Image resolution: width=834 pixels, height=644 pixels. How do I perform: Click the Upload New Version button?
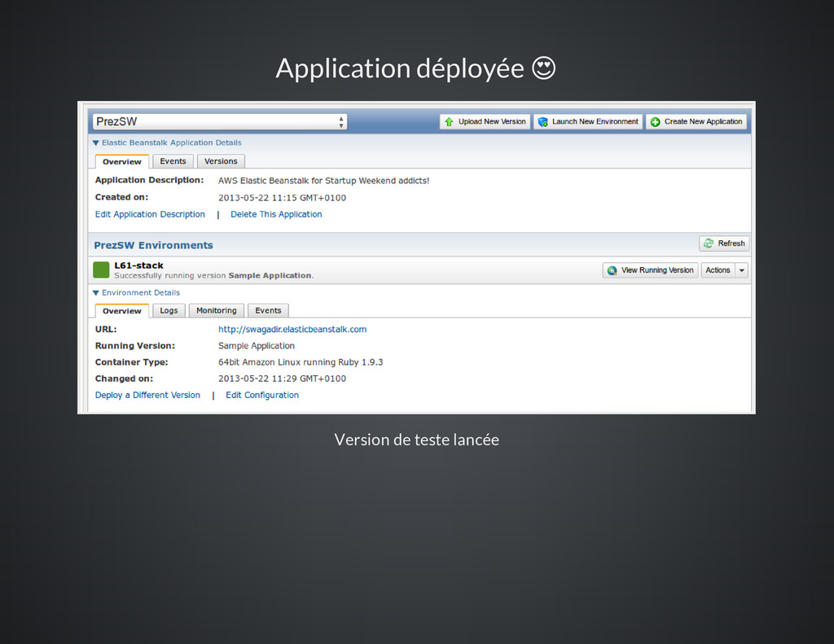[x=485, y=122]
